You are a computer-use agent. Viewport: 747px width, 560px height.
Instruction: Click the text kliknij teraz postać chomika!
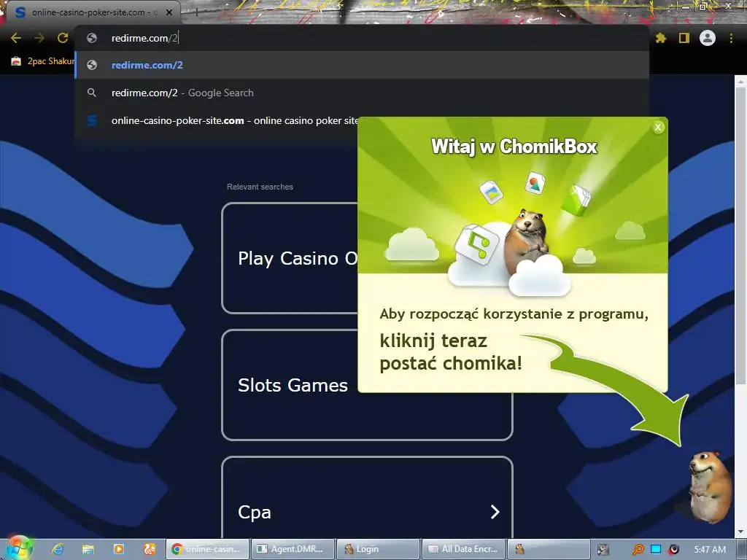[451, 352]
